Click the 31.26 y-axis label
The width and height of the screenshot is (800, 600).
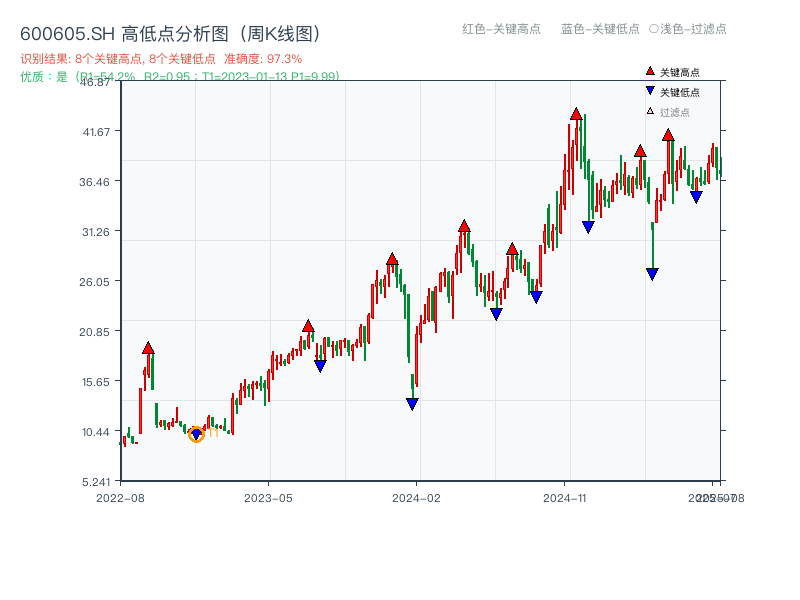pyautogui.click(x=96, y=232)
